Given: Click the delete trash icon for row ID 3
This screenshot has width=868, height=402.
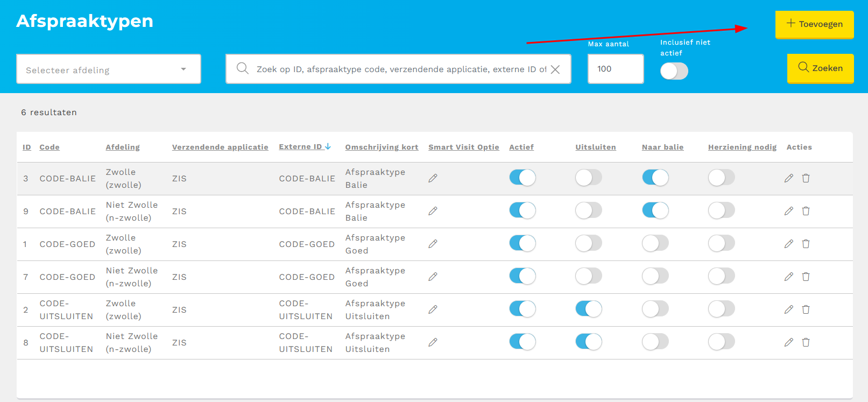Looking at the screenshot, I should [806, 178].
